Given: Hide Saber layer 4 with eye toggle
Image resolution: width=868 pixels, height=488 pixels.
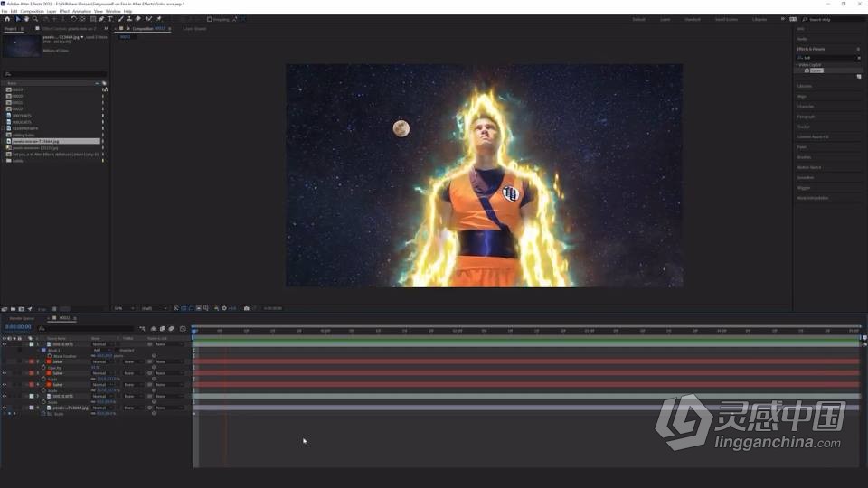Looking at the screenshot, I should click(5, 385).
